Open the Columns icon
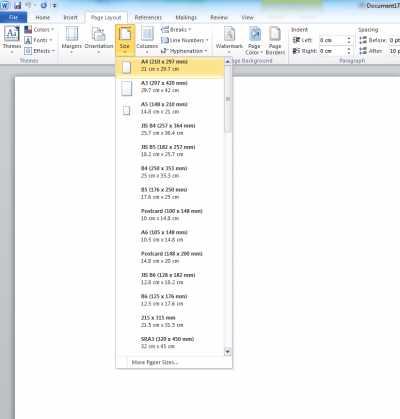This screenshot has width=400, height=419. 147,34
